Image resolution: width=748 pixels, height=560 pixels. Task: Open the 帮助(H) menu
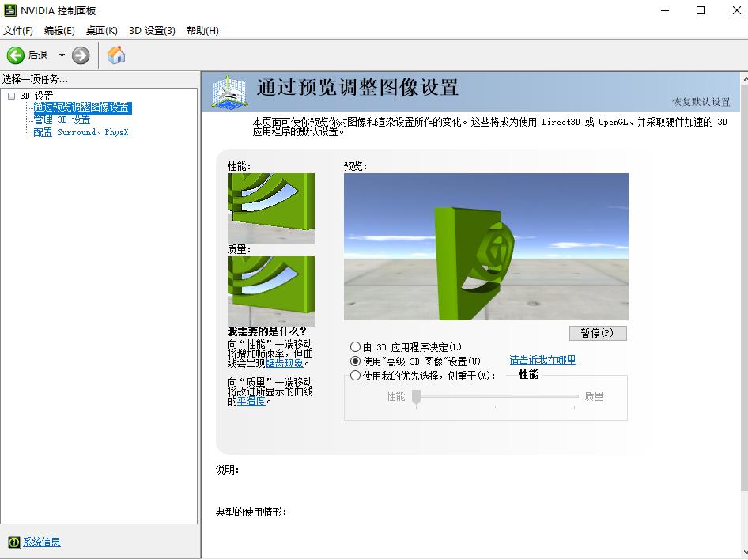click(202, 30)
